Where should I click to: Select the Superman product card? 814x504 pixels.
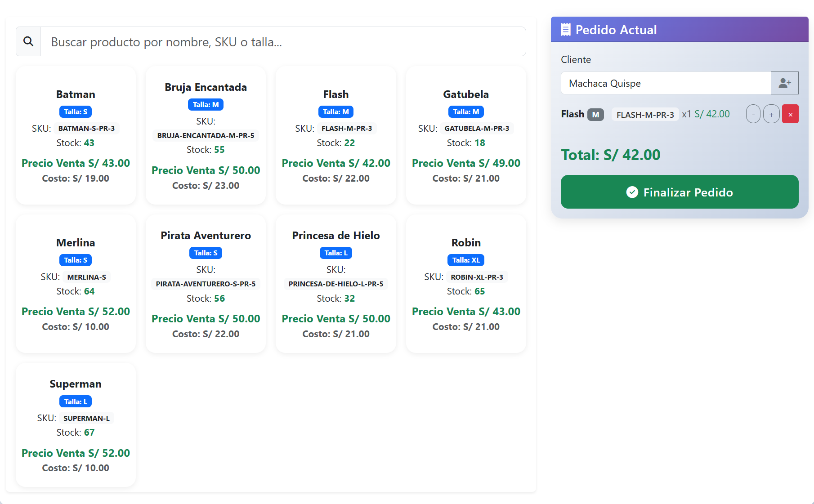pyautogui.click(x=76, y=425)
